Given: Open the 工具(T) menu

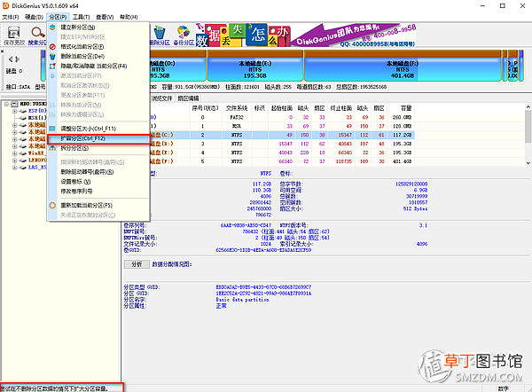Looking at the screenshot, I should point(81,17).
